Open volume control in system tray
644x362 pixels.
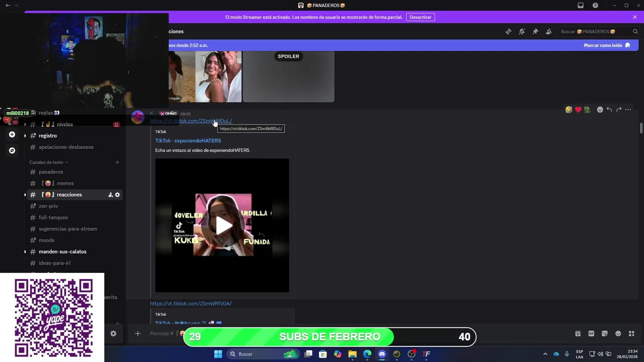tap(600, 354)
